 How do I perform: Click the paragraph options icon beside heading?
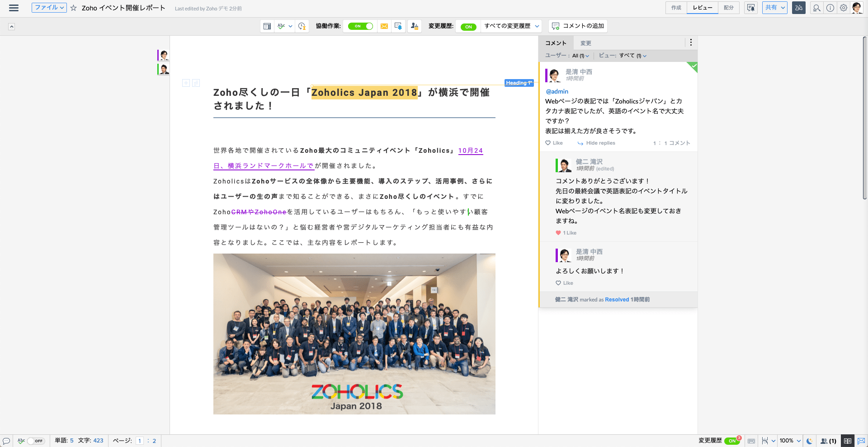196,83
